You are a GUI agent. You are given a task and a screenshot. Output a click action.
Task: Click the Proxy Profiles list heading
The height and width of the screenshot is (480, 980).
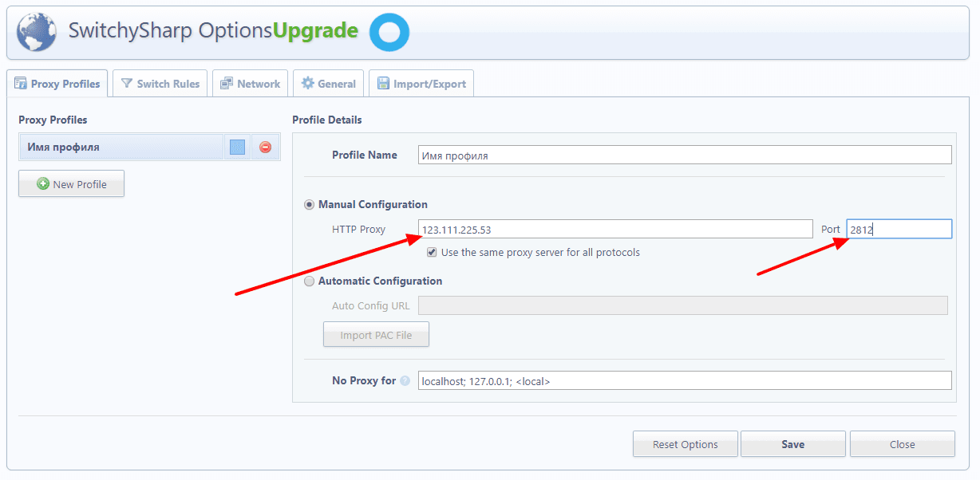(x=53, y=120)
